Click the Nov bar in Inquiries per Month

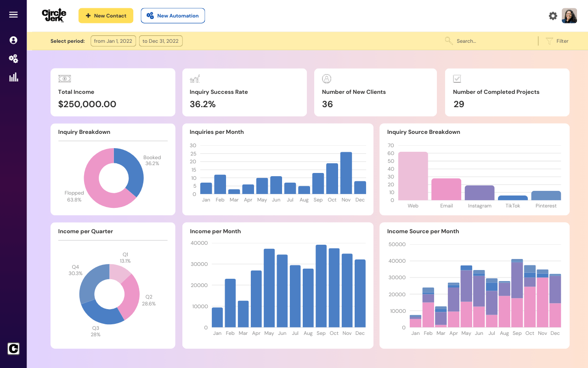(346, 173)
